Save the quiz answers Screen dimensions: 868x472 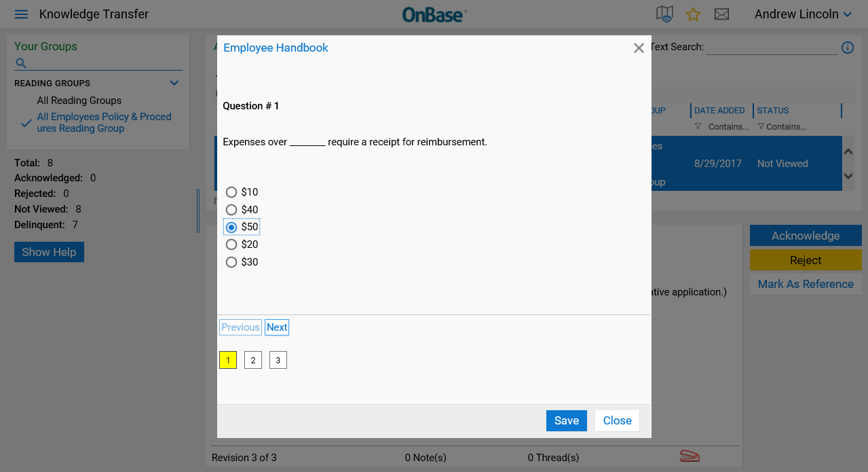click(567, 420)
